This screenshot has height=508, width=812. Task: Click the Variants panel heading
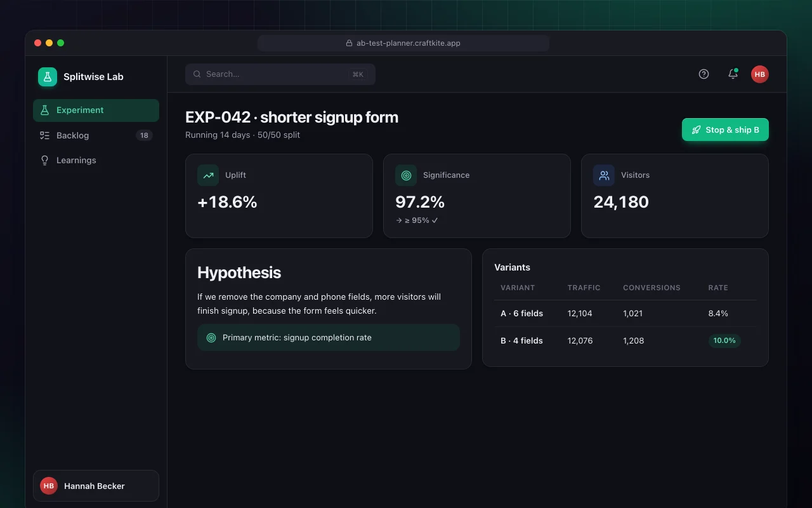click(512, 267)
